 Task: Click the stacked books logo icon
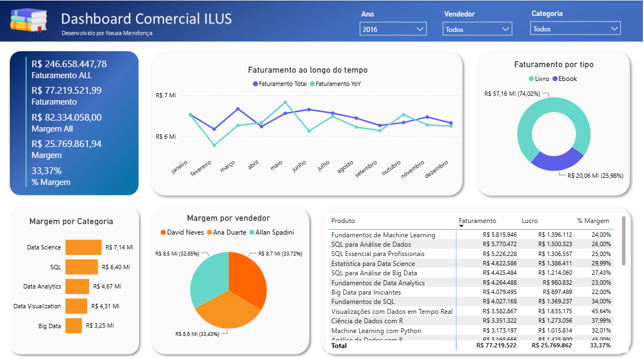click(x=29, y=20)
